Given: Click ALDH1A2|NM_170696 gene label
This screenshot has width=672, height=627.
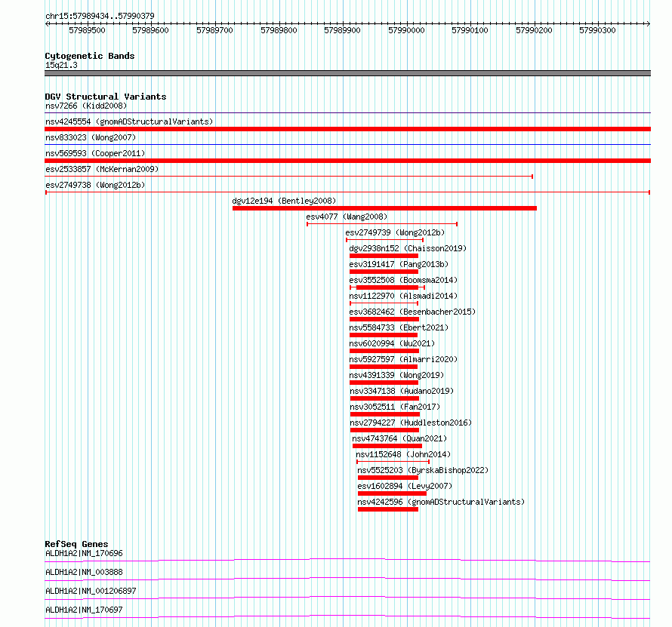Looking at the screenshot, I should [x=84, y=553].
